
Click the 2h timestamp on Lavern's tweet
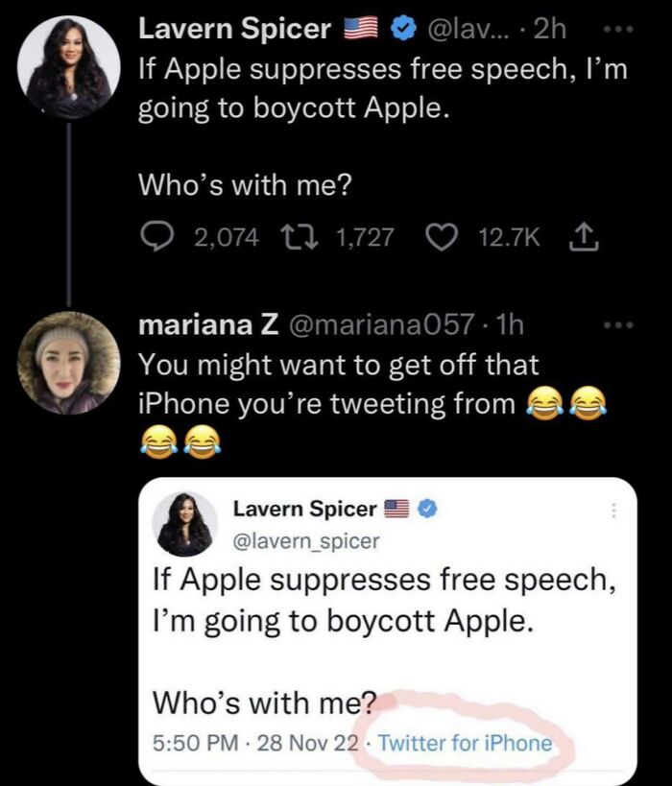[548, 30]
